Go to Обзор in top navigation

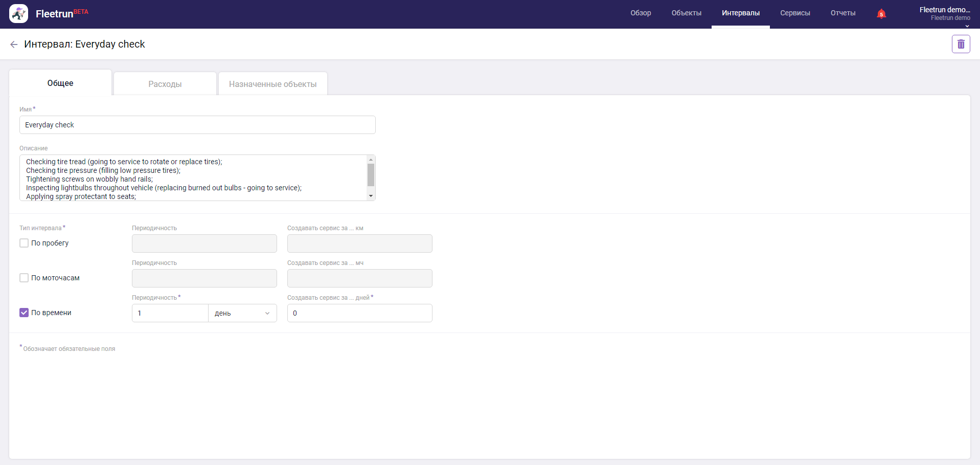coord(641,13)
